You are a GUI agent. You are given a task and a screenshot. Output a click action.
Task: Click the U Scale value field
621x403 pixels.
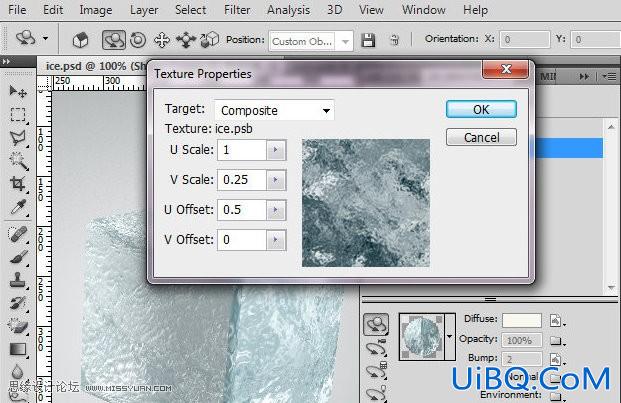[242, 150]
